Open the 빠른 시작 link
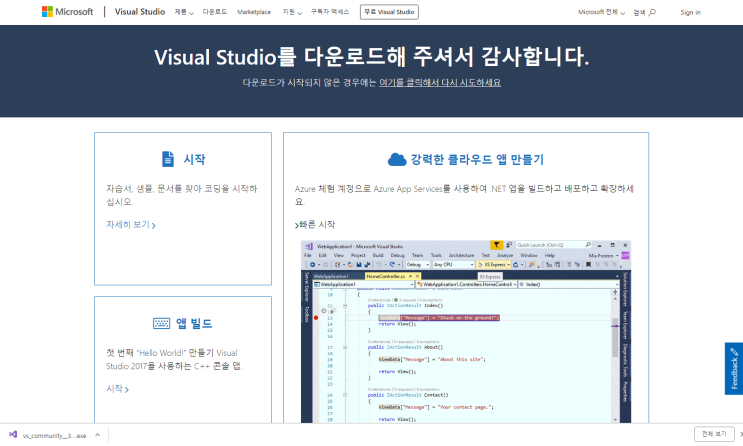Image resolution: width=743 pixels, height=446 pixels. coord(315,225)
